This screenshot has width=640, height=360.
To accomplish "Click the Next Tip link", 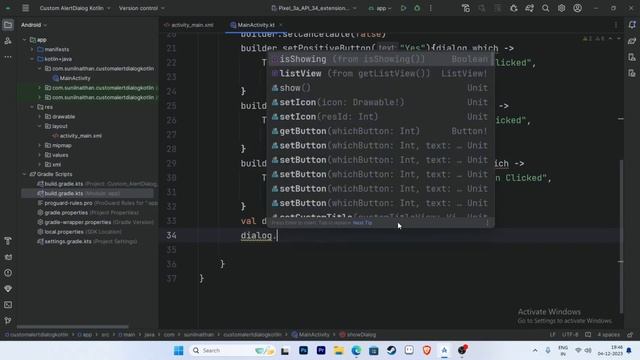I will 362,223.
